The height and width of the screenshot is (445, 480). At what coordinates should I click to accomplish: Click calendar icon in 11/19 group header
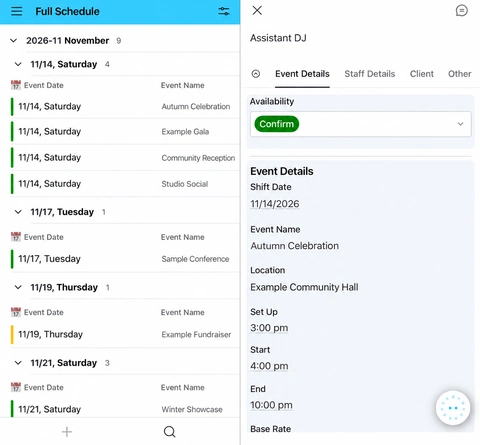[x=16, y=312]
